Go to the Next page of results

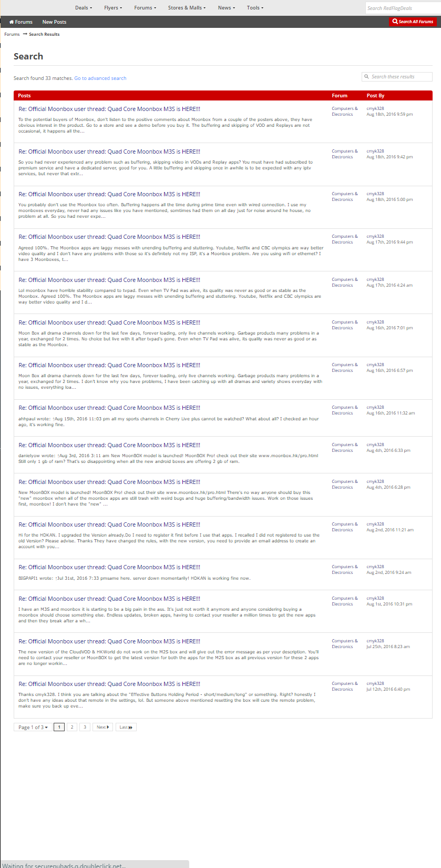(x=102, y=727)
